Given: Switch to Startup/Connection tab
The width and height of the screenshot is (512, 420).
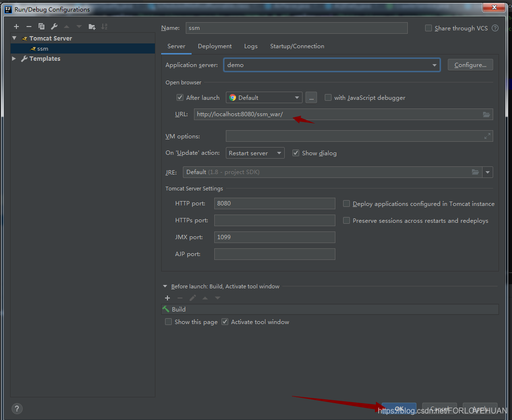Looking at the screenshot, I should (x=297, y=46).
